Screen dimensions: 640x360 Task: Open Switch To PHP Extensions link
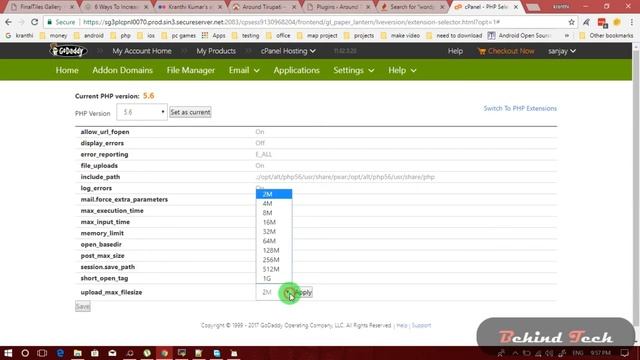520,108
